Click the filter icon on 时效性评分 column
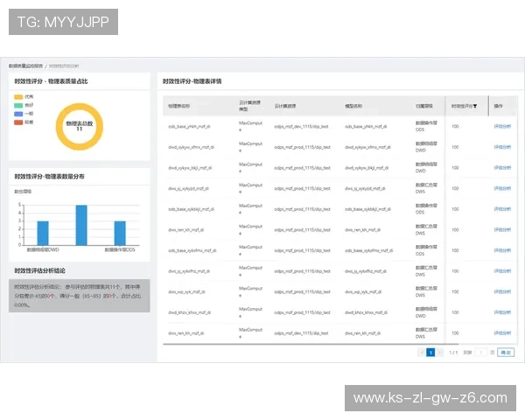The height and width of the screenshot is (420, 525). coord(475,106)
